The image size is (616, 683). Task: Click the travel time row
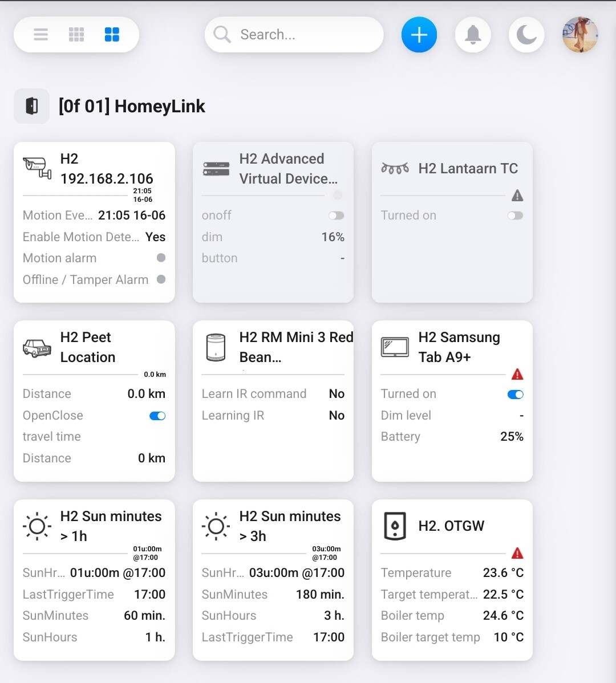[94, 437]
